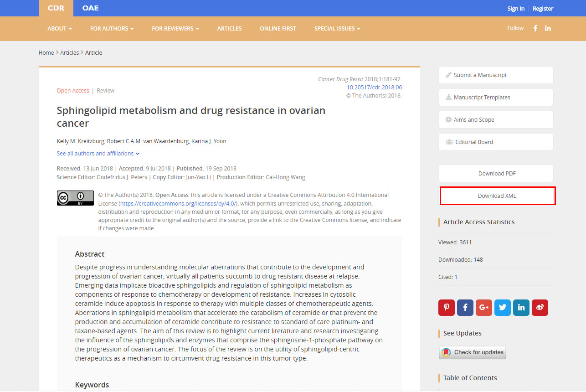Expand the FOR AUTHORS menu
586x392 pixels.
tap(112, 28)
